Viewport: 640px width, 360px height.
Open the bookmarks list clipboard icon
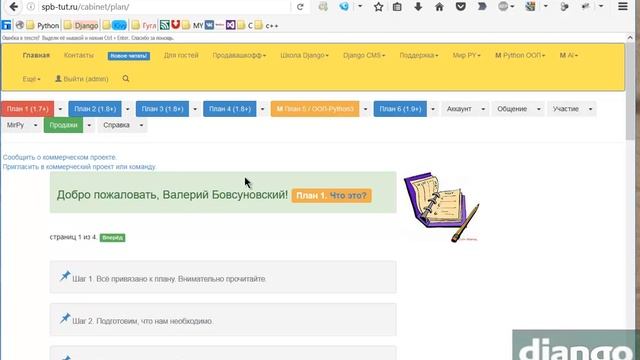pyautogui.click(x=397, y=7)
